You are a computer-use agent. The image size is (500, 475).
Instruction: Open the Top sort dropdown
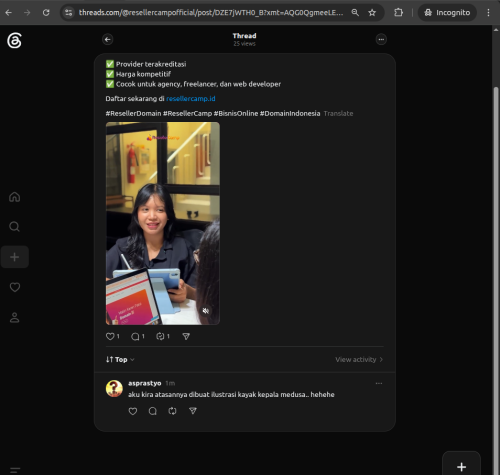click(120, 359)
